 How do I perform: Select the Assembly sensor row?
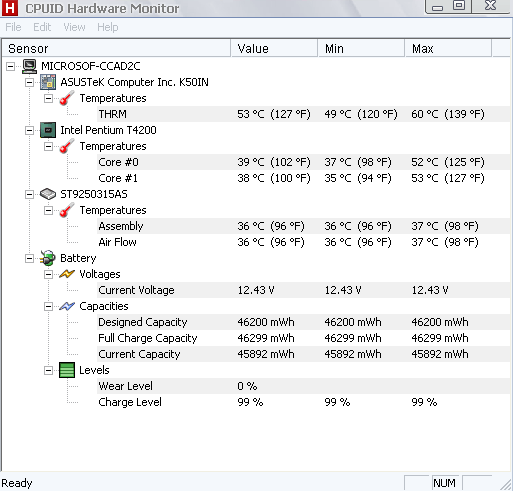click(x=303, y=226)
